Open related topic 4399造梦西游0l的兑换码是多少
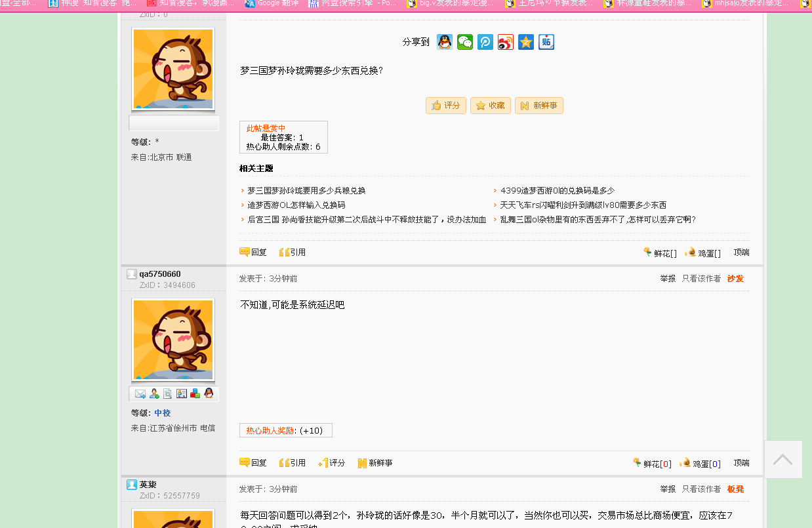The height and width of the screenshot is (528, 812). (558, 191)
